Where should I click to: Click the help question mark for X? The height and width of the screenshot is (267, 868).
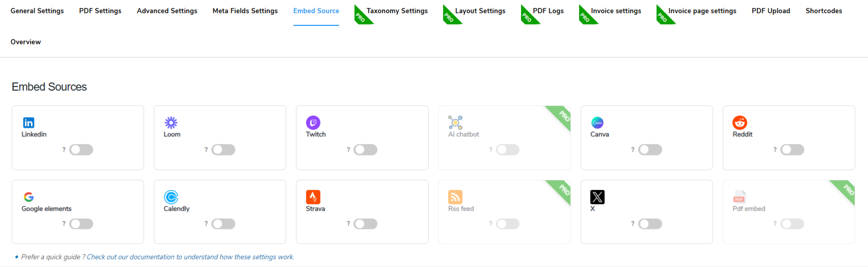(x=633, y=224)
